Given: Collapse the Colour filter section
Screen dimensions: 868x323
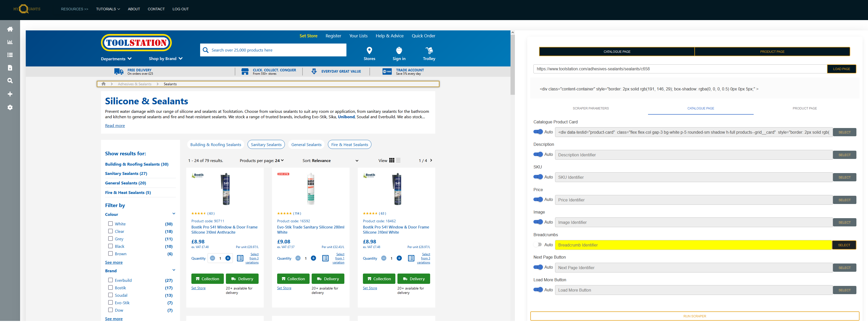Looking at the screenshot, I should pos(174,214).
